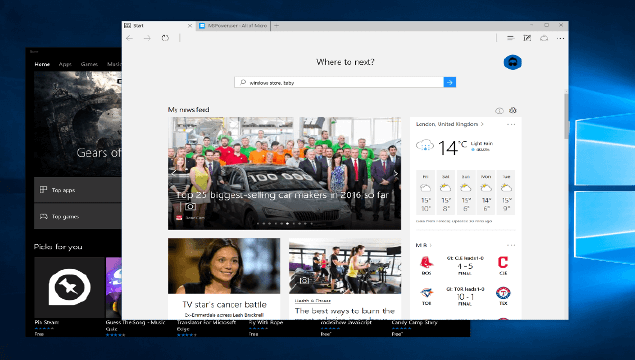Switch to the MSPoweruser tab in Edge
Viewport: 635px width, 360px height.
coord(234,26)
